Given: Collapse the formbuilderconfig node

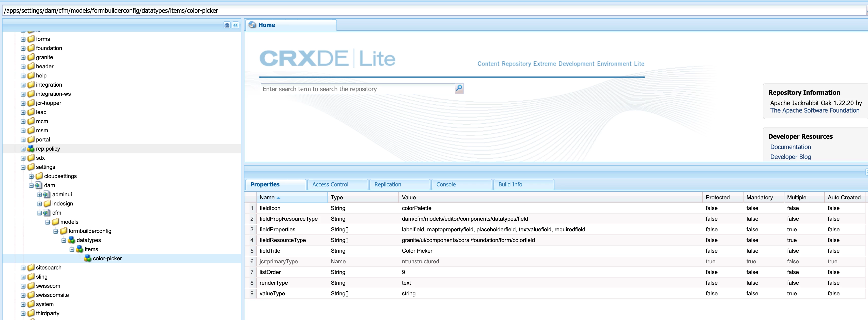Looking at the screenshot, I should coord(56,231).
